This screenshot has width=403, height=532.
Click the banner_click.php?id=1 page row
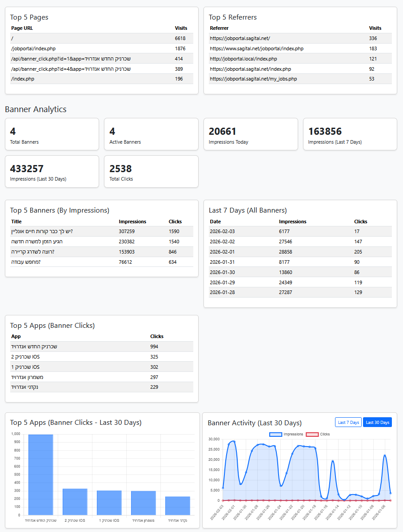click(102, 59)
